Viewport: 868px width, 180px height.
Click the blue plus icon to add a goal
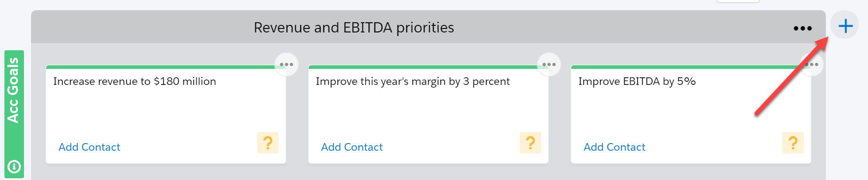pos(844,25)
